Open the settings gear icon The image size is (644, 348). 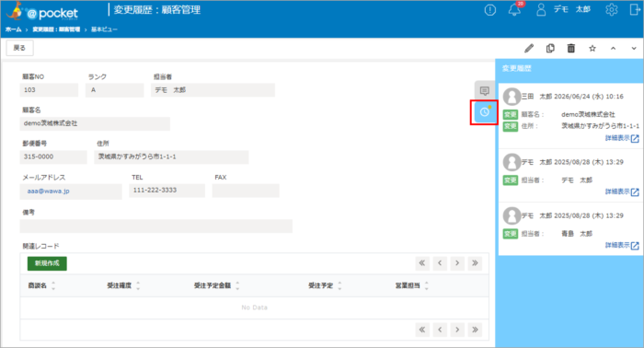point(612,10)
